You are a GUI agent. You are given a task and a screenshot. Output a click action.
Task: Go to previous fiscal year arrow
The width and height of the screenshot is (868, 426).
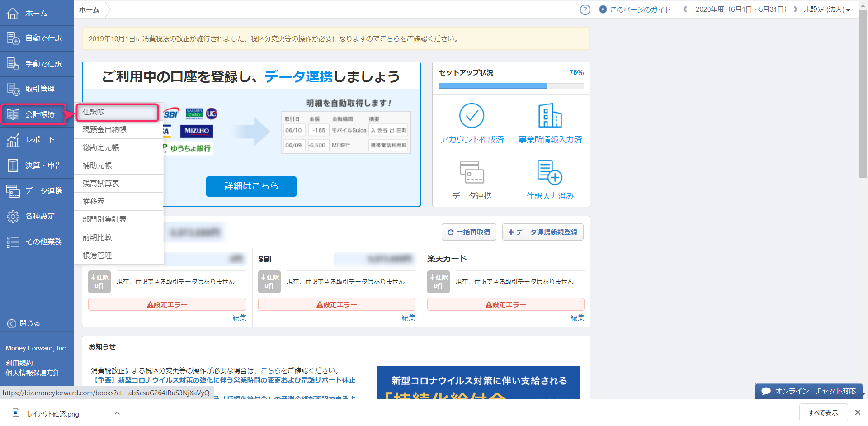click(685, 9)
